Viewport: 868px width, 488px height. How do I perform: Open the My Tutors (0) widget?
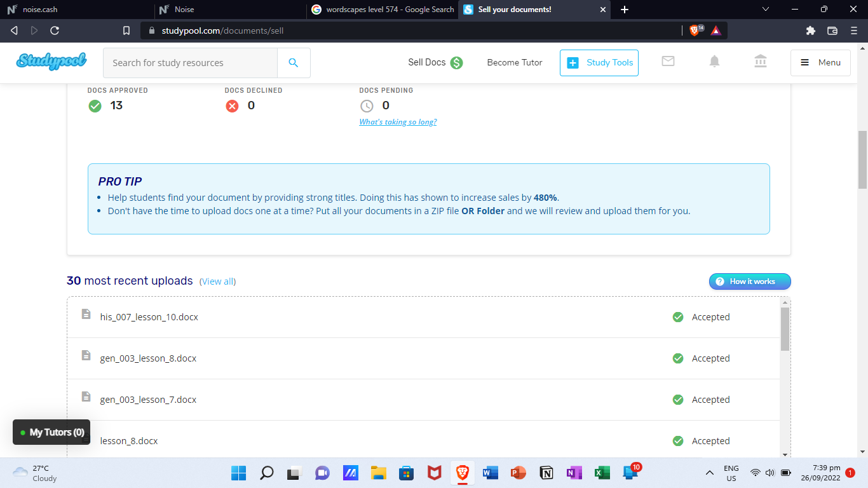(51, 432)
